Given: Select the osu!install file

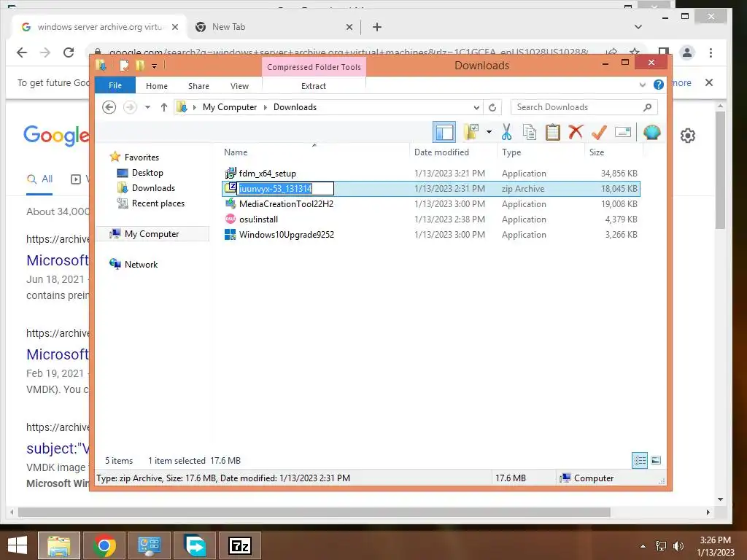Looking at the screenshot, I should tap(258, 219).
